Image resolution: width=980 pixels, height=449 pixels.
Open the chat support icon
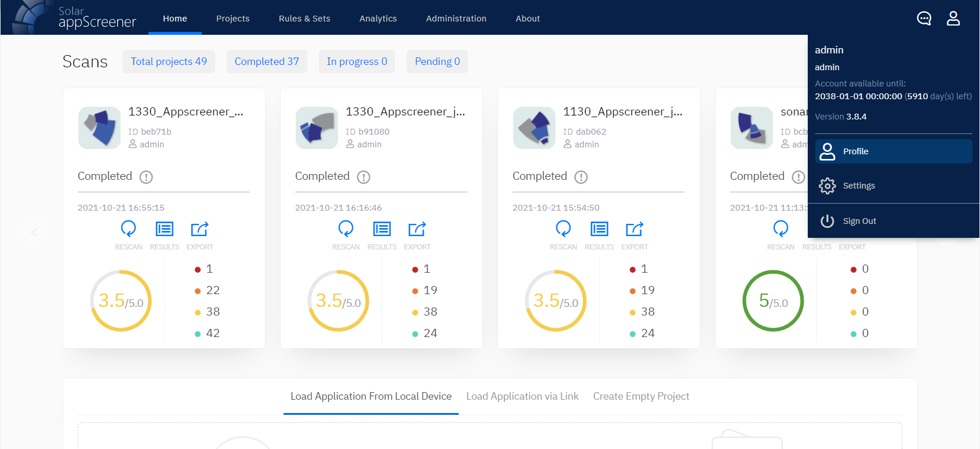coord(924,19)
